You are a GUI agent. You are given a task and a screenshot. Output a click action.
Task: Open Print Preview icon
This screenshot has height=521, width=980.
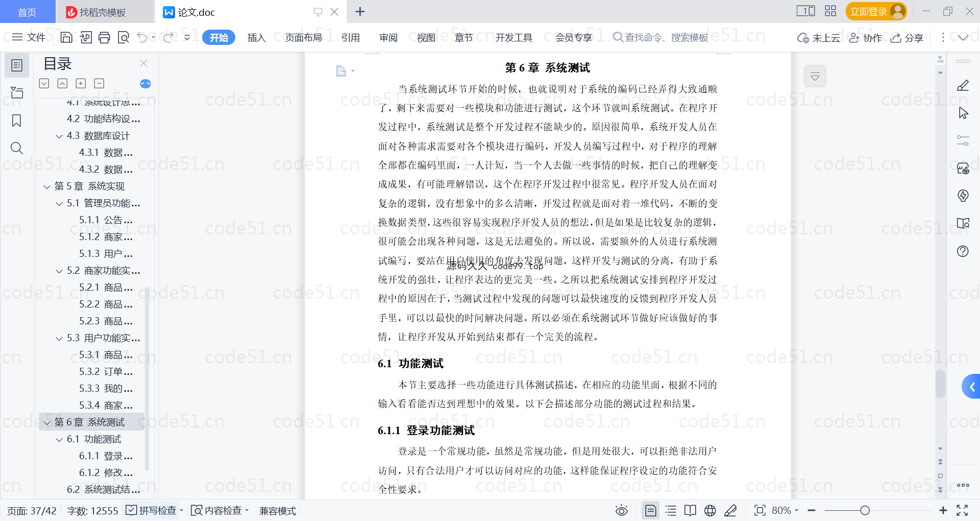[124, 37]
